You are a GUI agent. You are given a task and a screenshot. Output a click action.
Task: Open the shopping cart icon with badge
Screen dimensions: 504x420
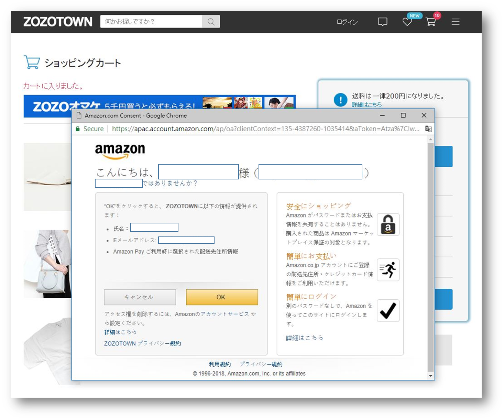(x=430, y=22)
